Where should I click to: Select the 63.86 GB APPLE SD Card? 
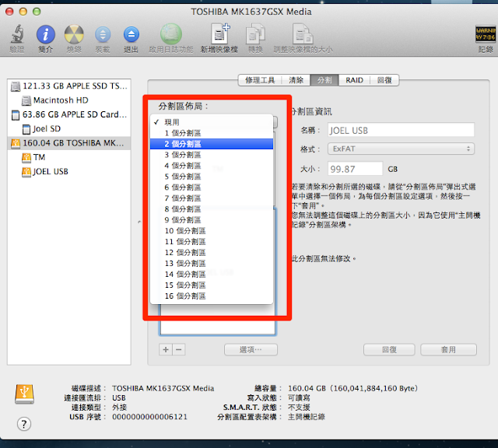point(69,114)
